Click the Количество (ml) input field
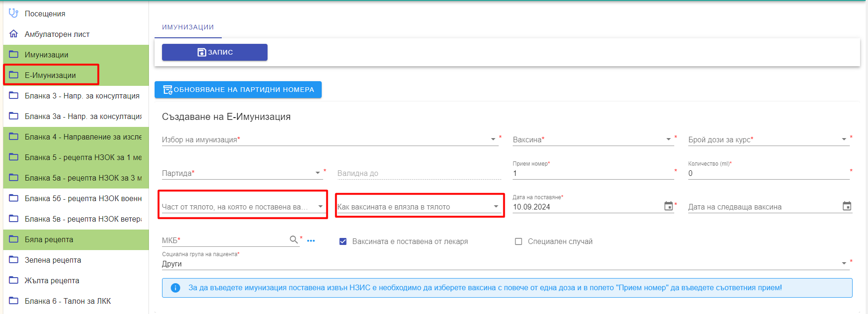This screenshot has height=314, width=868. pos(768,173)
